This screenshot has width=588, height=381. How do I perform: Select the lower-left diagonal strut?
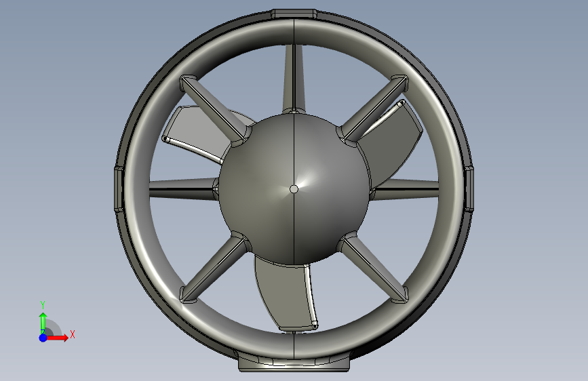[214, 268]
